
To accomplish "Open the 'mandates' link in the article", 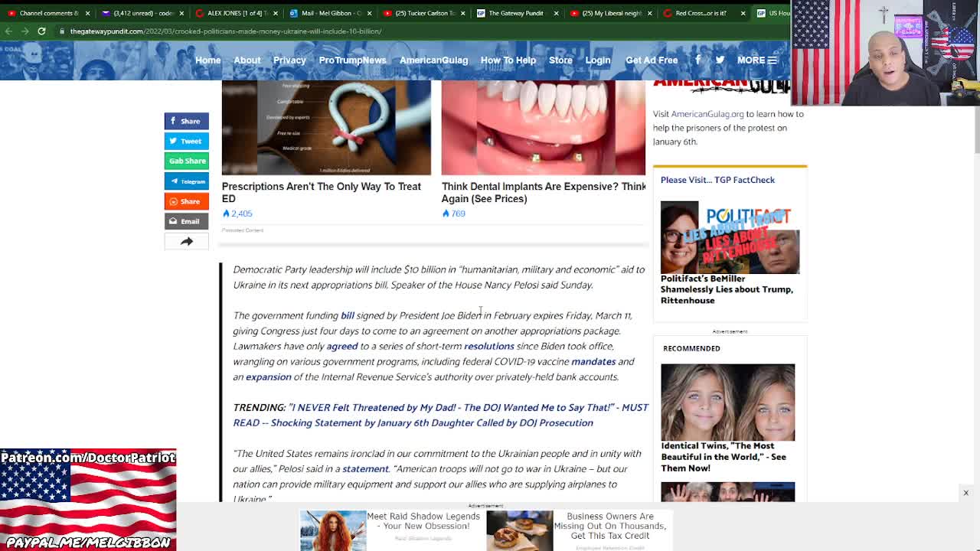I will (x=593, y=361).
